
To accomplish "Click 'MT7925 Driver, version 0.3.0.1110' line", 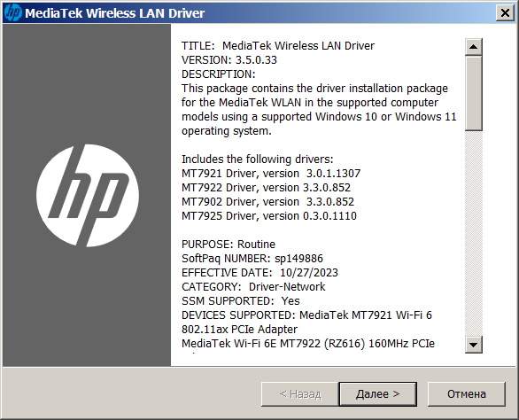I will (x=269, y=216).
